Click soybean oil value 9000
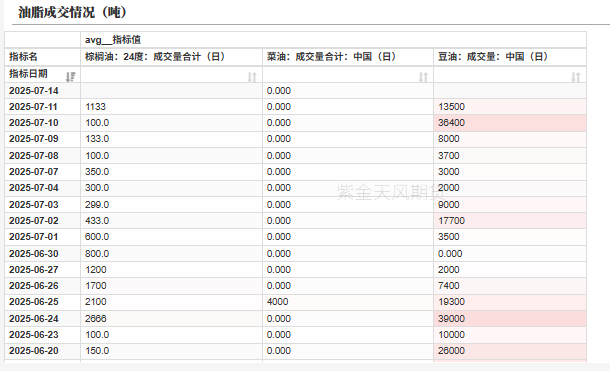Screen dimensions: 610x371 [x=449, y=205]
